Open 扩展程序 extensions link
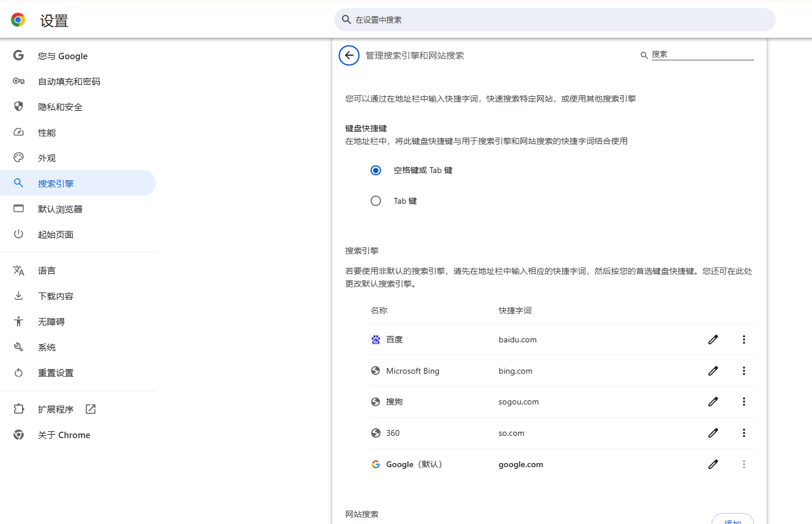812x524 pixels. (78, 409)
